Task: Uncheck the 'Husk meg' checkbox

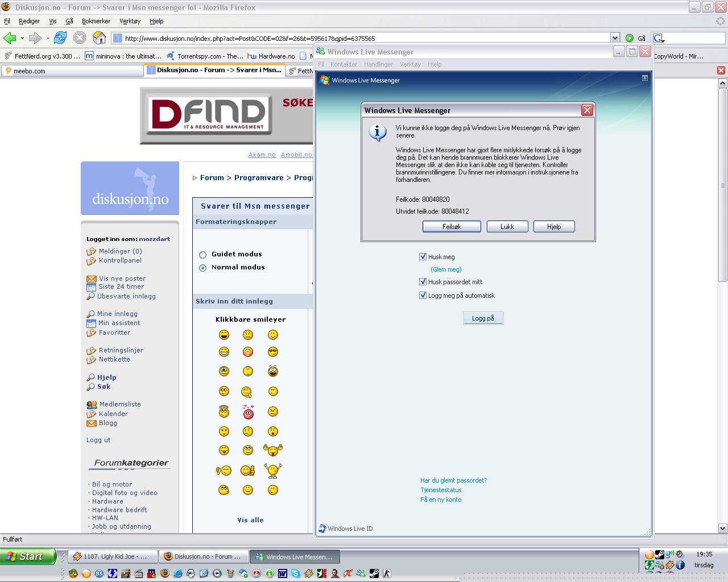Action: point(423,257)
